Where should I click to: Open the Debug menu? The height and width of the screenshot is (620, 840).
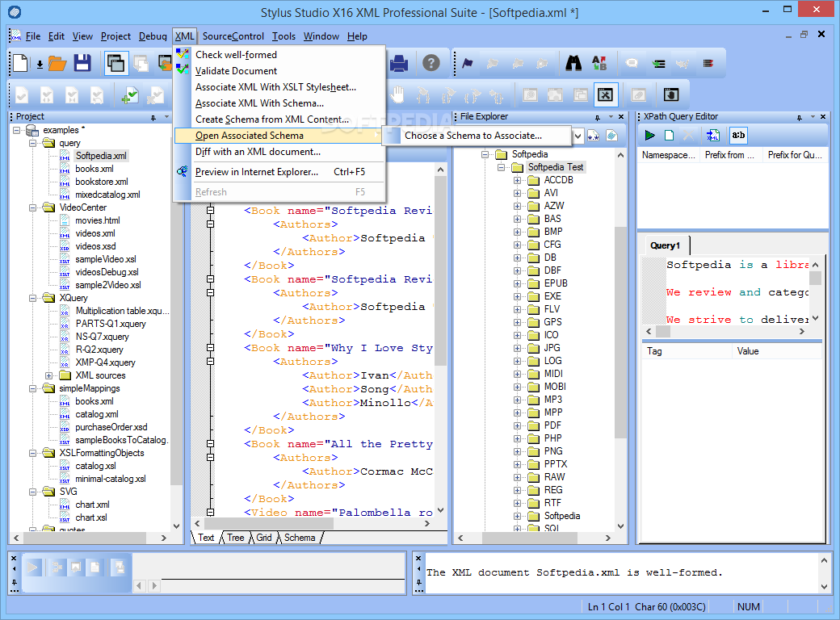(x=153, y=36)
